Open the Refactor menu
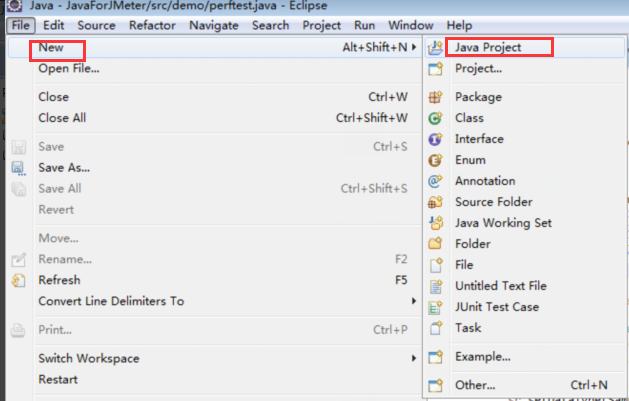The width and height of the screenshot is (629, 401). pos(152,26)
